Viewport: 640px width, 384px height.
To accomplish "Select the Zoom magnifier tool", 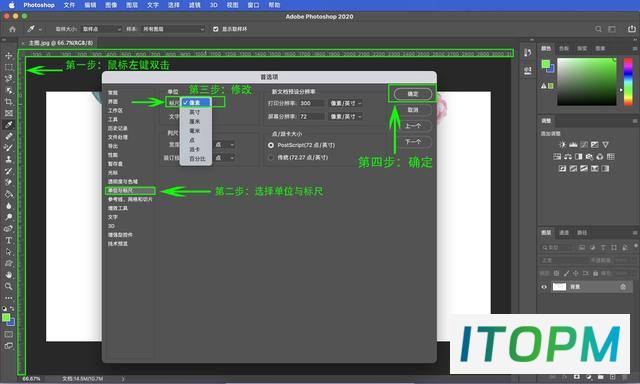I will click(x=9, y=286).
